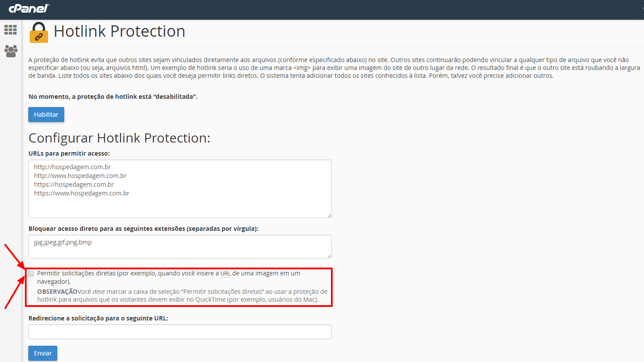Click the 'Bloquear acesso direto' extensions label
Viewport: 644px width, 362px height.
coord(143,229)
